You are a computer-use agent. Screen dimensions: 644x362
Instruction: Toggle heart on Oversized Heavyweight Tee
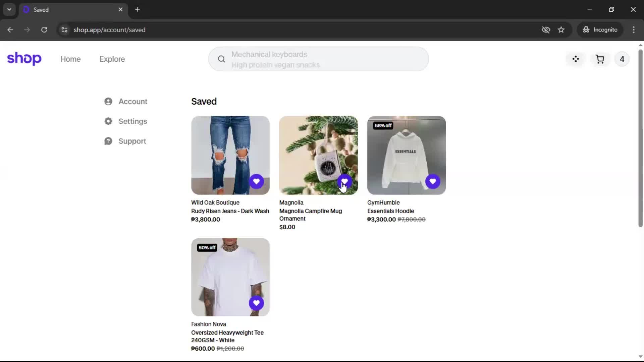(x=256, y=303)
